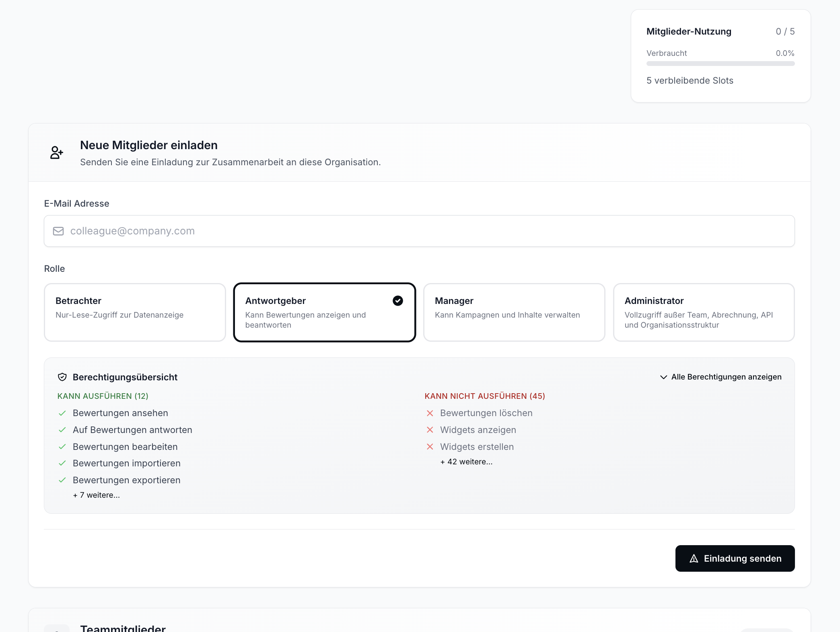Expand Alle Berechtigungen anzeigen

click(721, 377)
